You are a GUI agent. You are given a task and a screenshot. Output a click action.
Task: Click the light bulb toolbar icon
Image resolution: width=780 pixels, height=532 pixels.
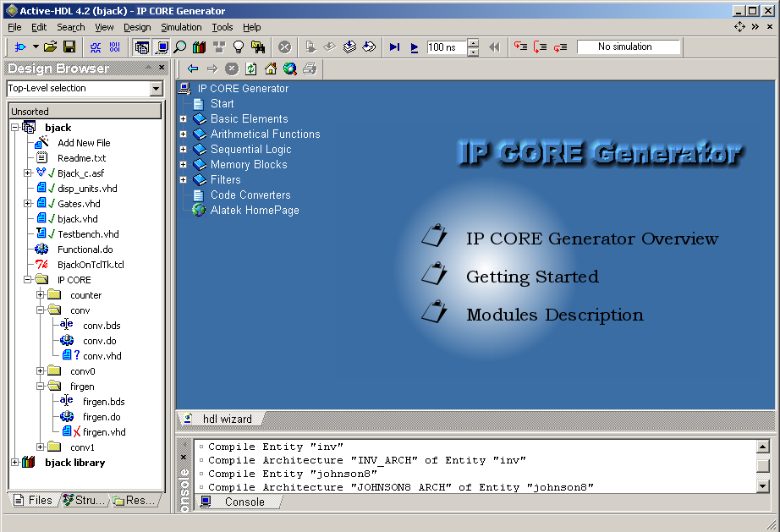point(239,47)
